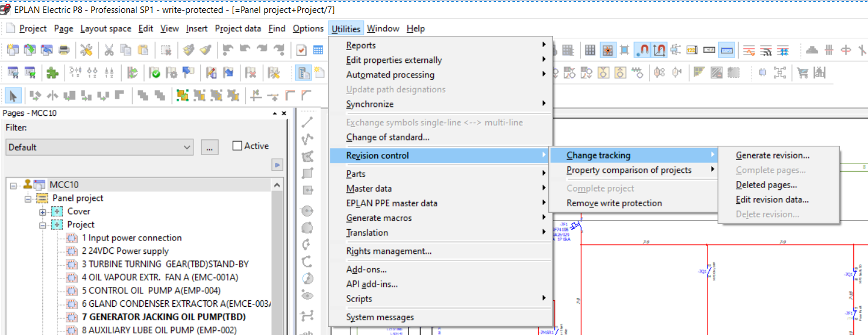Click the red sine wave lines icon
This screenshot has width=868, height=335.
click(749, 51)
